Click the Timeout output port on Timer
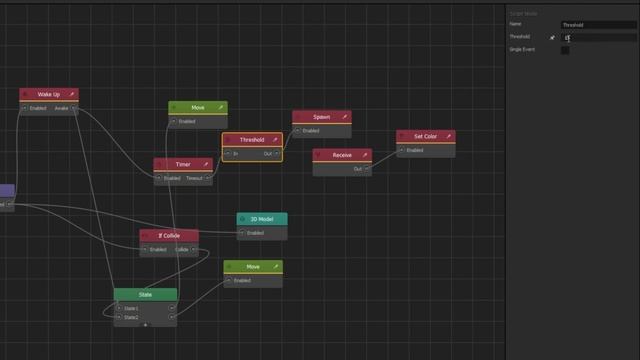640x360 pixels. click(207, 178)
